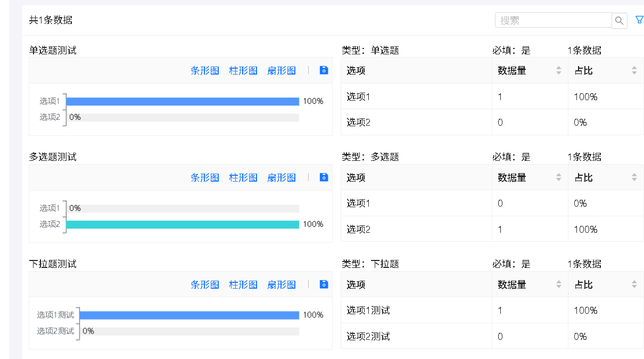
Task: Click the search magnifier icon button
Action: [620, 20]
